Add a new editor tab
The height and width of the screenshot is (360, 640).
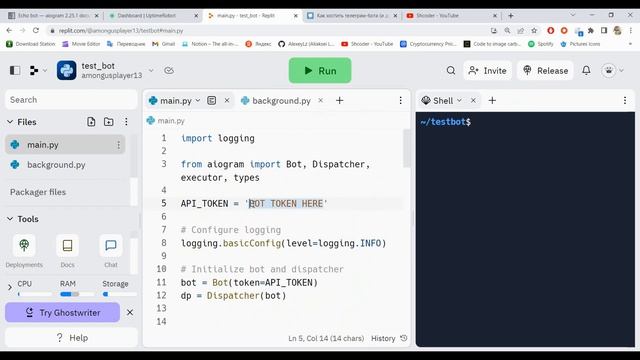[340, 100]
